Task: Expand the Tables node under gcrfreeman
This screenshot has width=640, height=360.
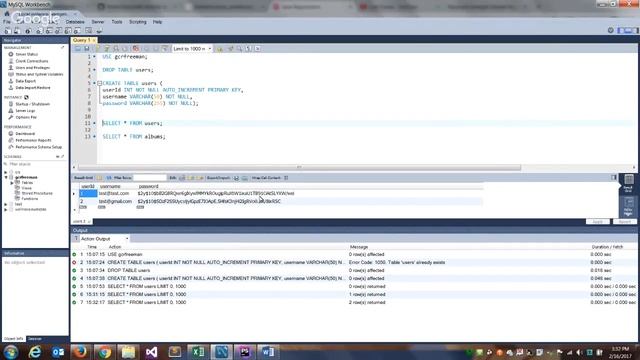Action: coord(12,183)
